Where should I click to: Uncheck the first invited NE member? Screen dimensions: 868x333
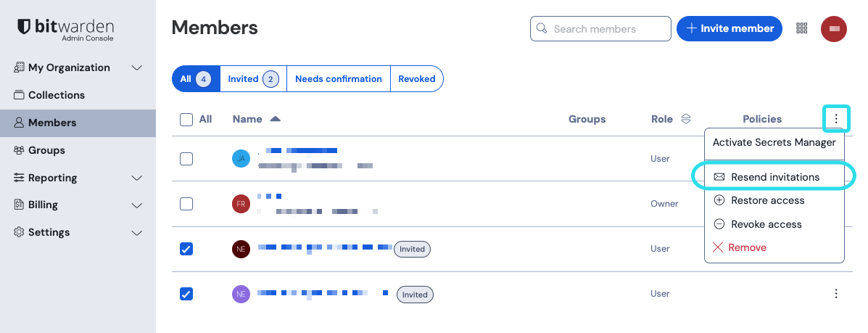coord(186,249)
